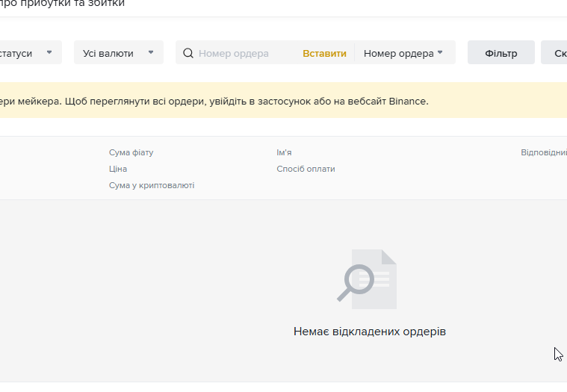Open the statuses dropdown filter
Image resolution: width=567 pixels, height=392 pixels.
point(30,53)
